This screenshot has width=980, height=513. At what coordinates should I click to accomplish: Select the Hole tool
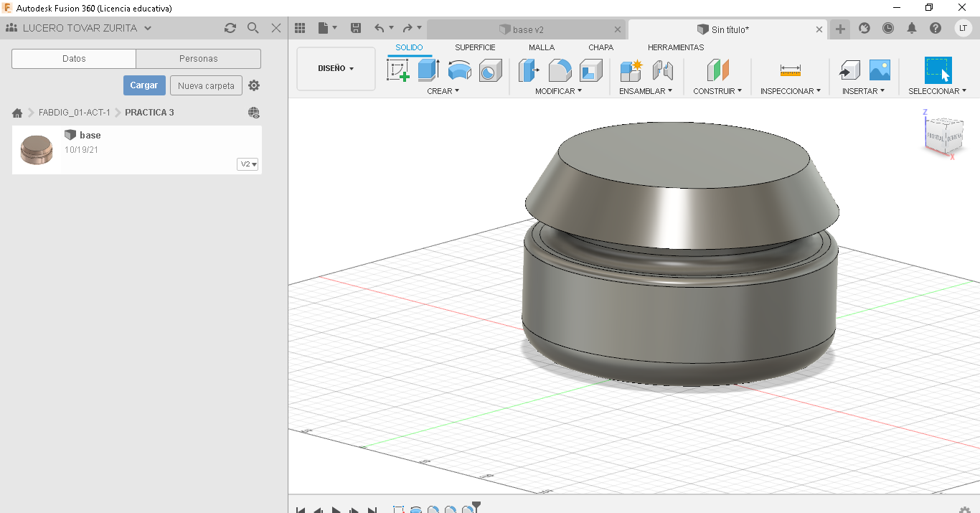pos(490,70)
